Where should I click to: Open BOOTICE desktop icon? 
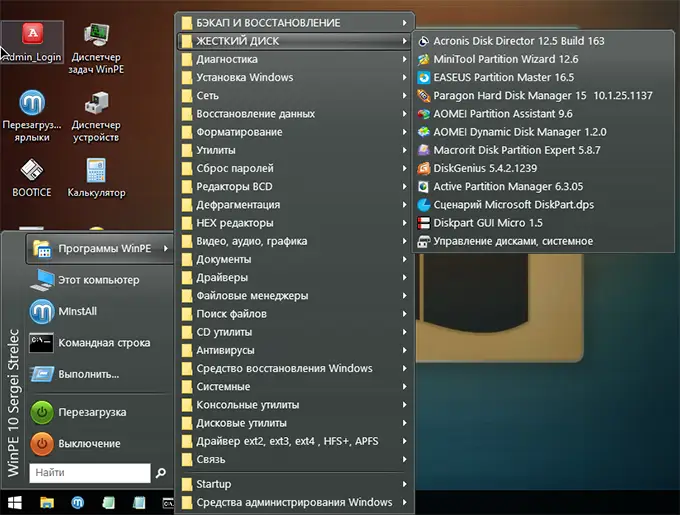pyautogui.click(x=32, y=173)
